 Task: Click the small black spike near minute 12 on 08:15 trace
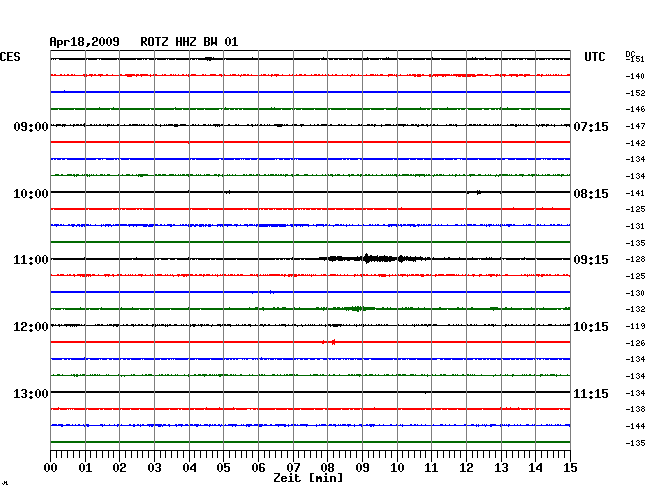click(x=479, y=192)
